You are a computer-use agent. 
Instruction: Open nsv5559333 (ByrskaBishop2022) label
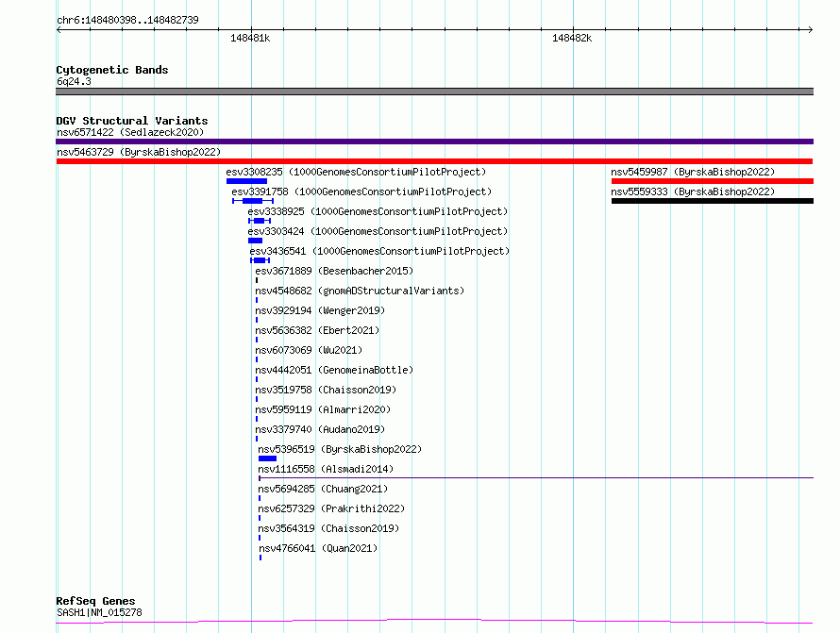tap(693, 192)
